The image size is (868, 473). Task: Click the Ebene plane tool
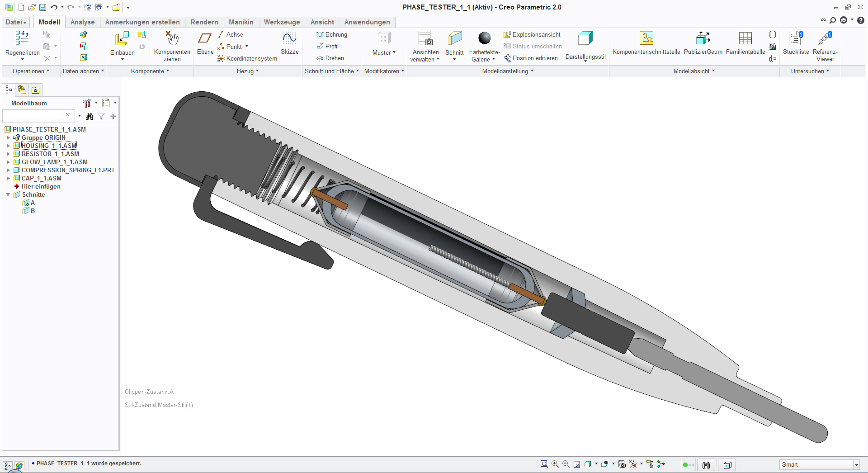pyautogui.click(x=205, y=39)
